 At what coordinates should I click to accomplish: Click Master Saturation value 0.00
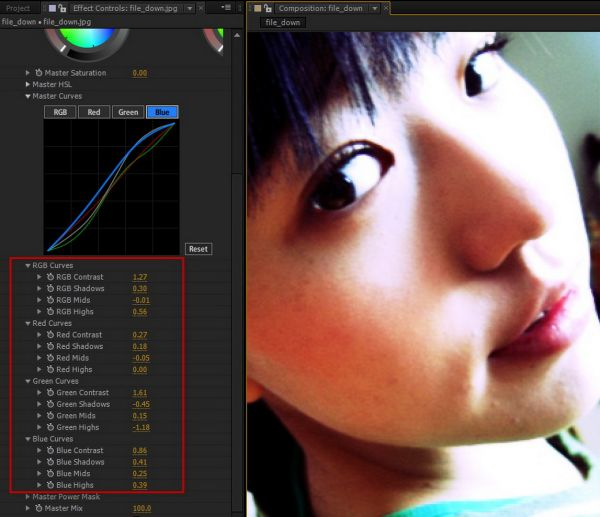140,73
